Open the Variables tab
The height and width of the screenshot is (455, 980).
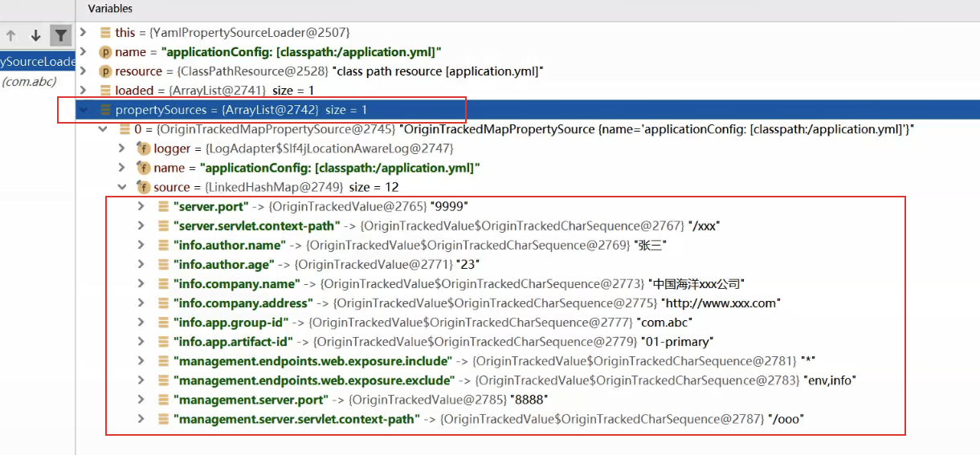[x=110, y=9]
